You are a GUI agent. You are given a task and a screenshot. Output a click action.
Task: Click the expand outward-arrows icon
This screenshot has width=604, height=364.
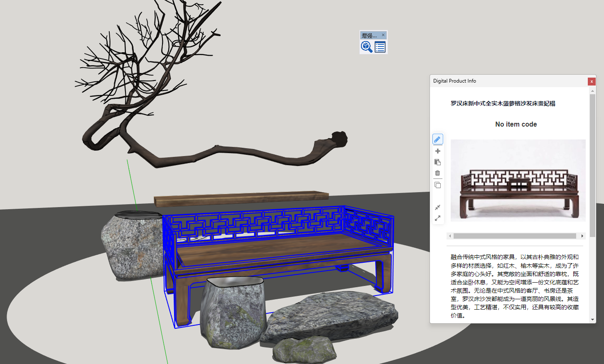pos(437,218)
